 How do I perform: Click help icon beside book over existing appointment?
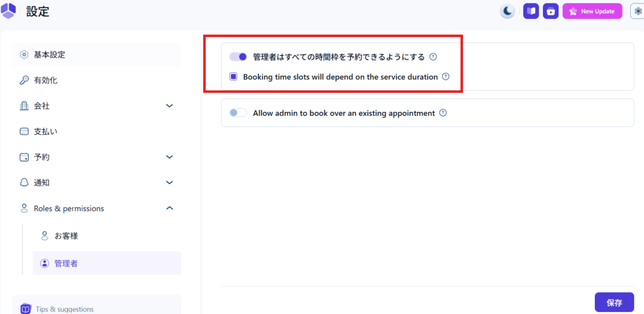pos(443,113)
